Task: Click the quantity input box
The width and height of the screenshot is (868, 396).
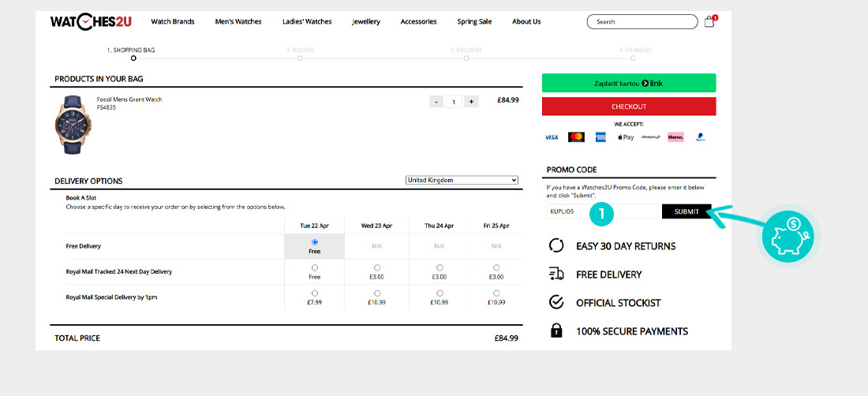Action: pos(454,101)
